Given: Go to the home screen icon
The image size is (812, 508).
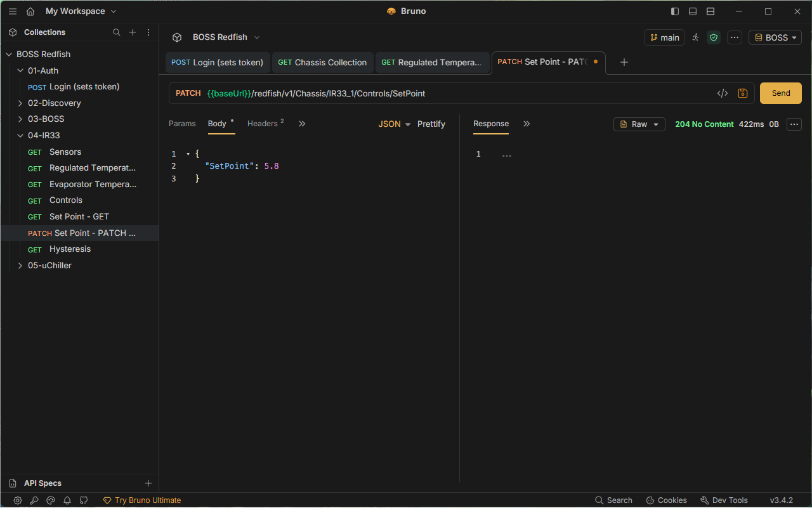Looking at the screenshot, I should 30,11.
